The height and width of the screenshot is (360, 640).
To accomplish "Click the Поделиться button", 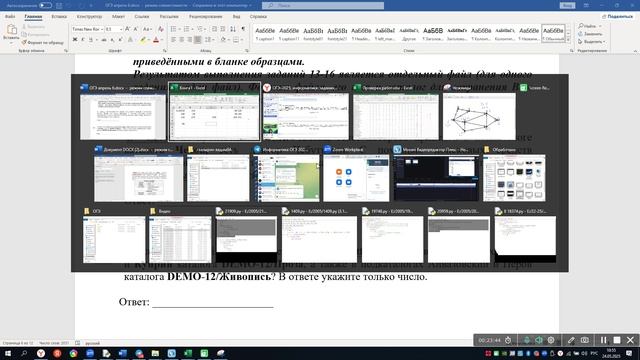I will coord(617,16).
